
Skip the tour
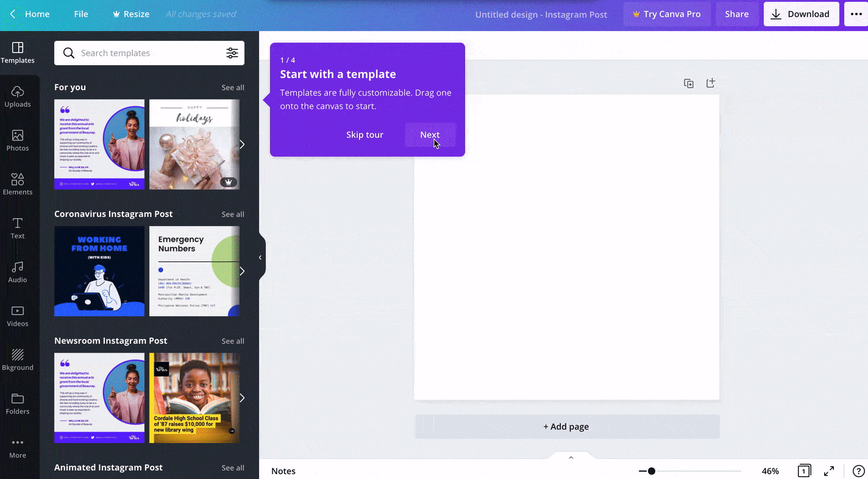(x=365, y=135)
